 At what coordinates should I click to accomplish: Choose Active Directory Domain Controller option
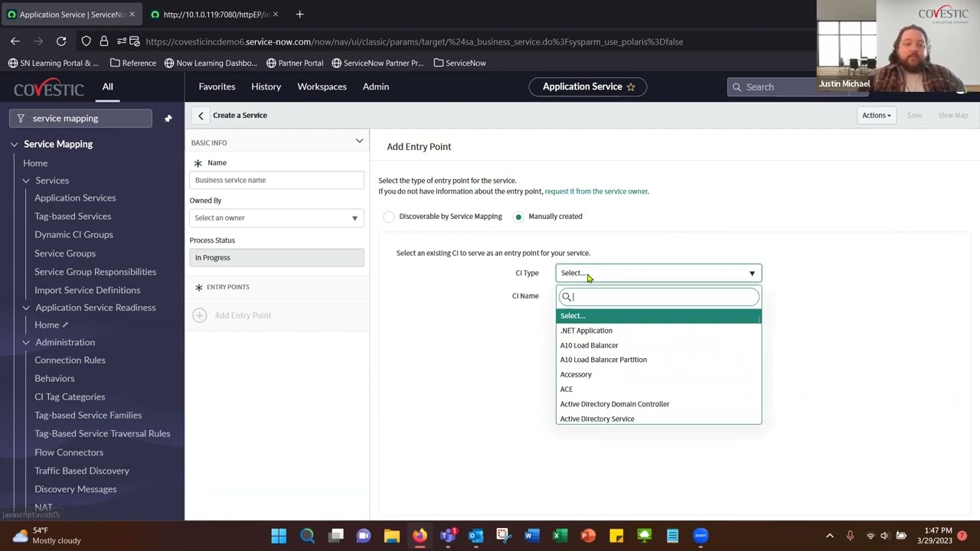click(x=658, y=404)
